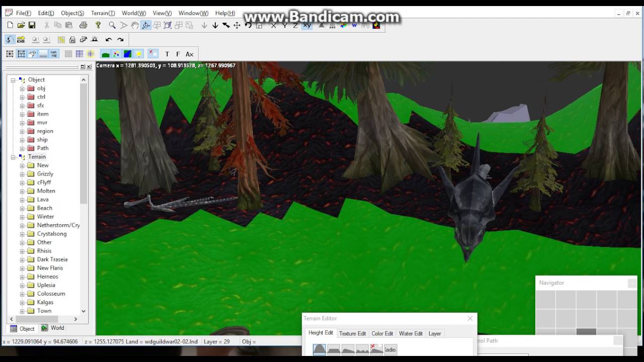Expand the item folder node
The width and height of the screenshot is (644, 362).
click(22, 114)
